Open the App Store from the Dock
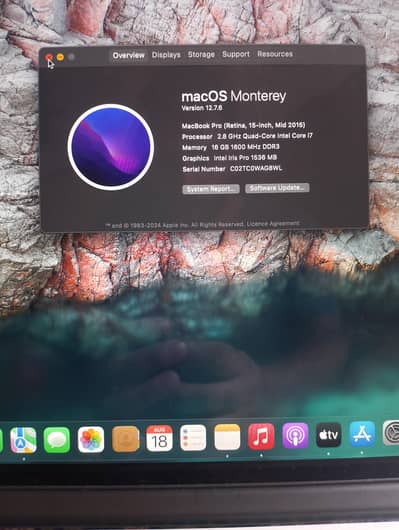This screenshot has width=399, height=530. 362,434
